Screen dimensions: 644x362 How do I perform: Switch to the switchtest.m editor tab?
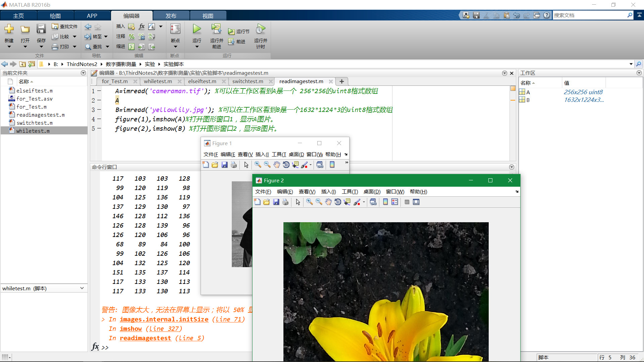coord(248,81)
